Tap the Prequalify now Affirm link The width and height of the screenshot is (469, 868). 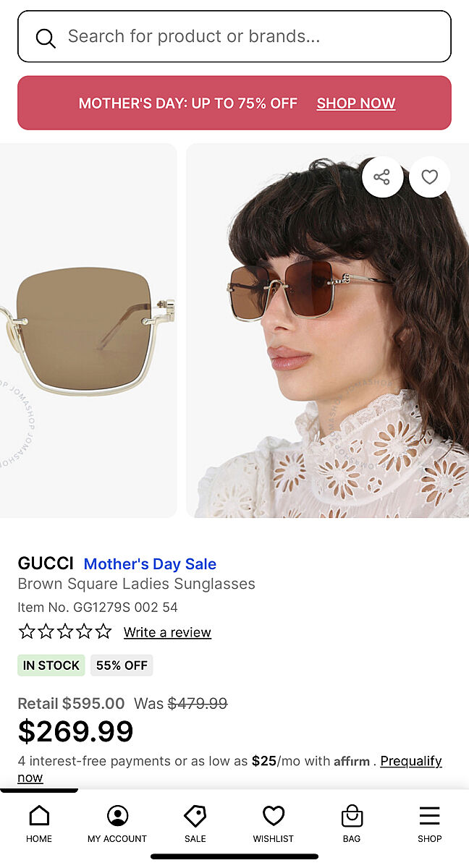(x=410, y=761)
